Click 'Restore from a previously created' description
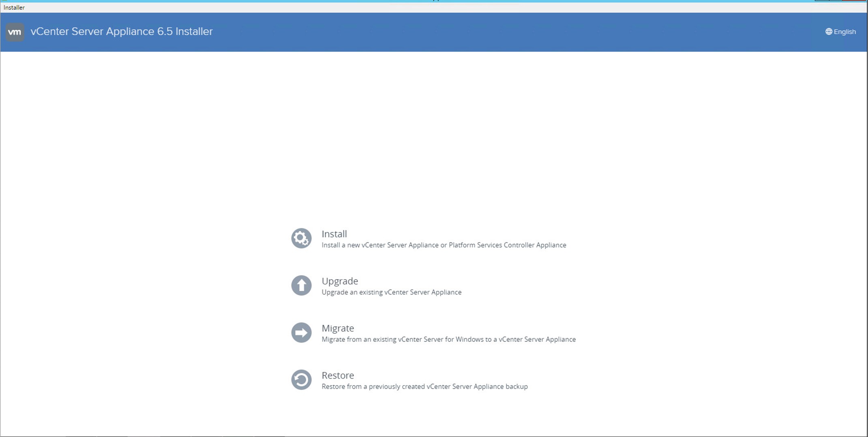 pos(424,386)
